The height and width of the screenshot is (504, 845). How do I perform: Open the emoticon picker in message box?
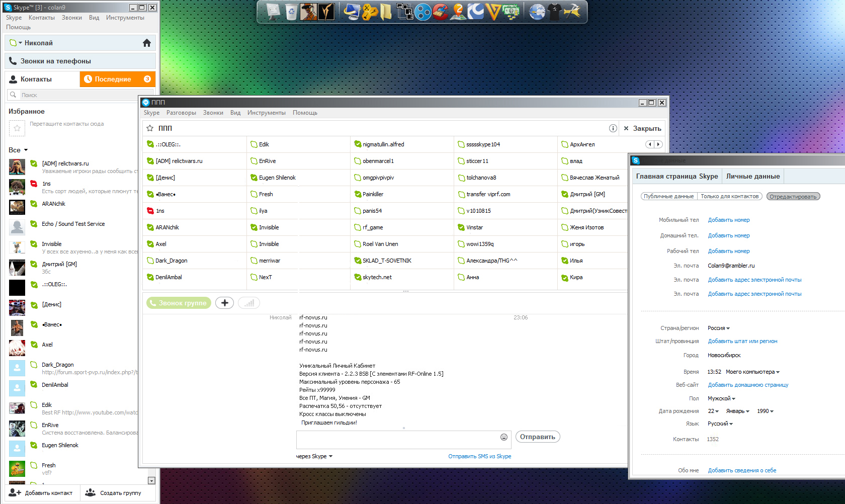coord(504,437)
